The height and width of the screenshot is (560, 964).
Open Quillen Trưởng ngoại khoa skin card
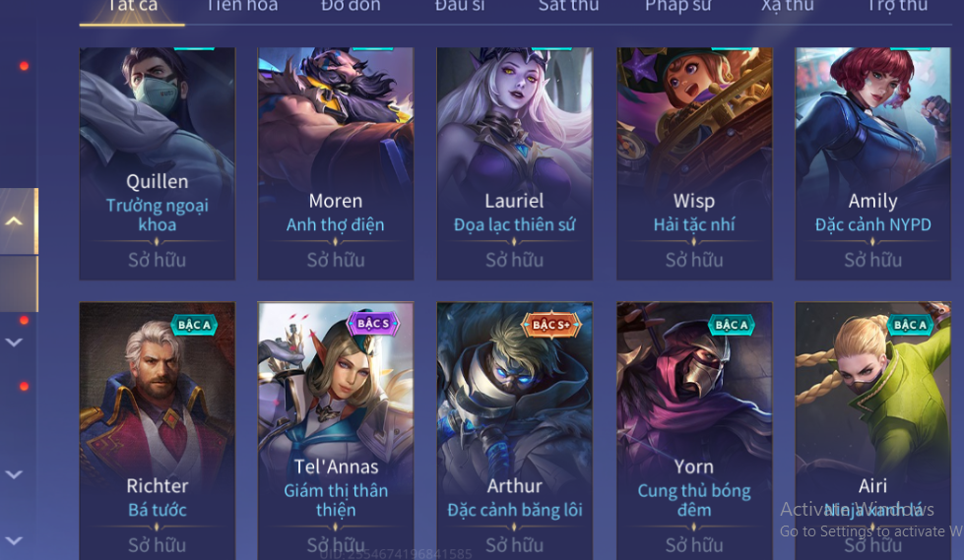(158, 163)
